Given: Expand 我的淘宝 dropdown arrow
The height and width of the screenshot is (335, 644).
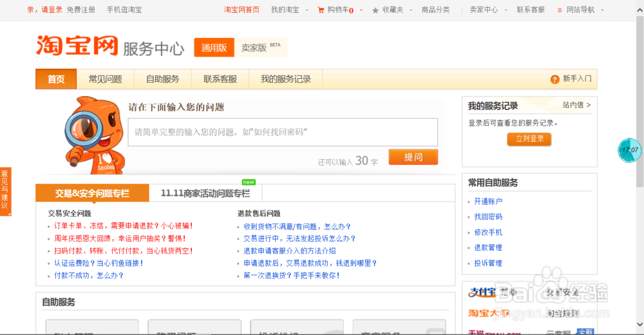Looking at the screenshot, I should (307, 10).
